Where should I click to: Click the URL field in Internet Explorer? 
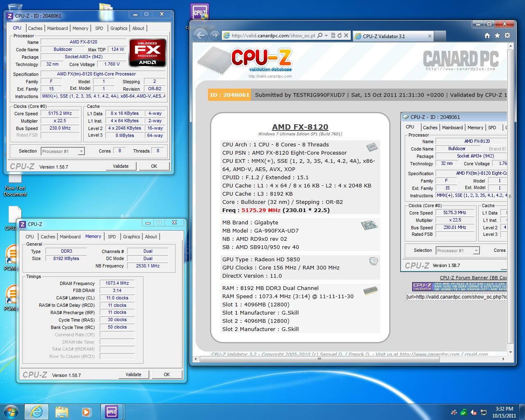coord(273,36)
